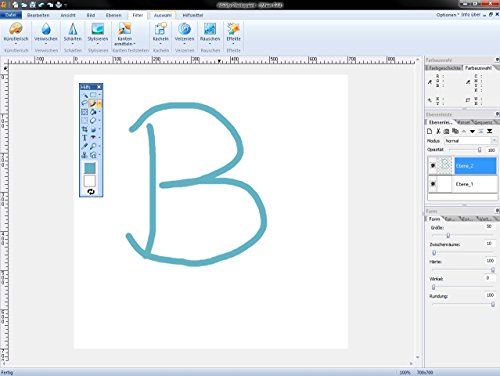Viewport: 500px width, 376px height.
Task: Select the clone stamp tool
Action: [84, 155]
